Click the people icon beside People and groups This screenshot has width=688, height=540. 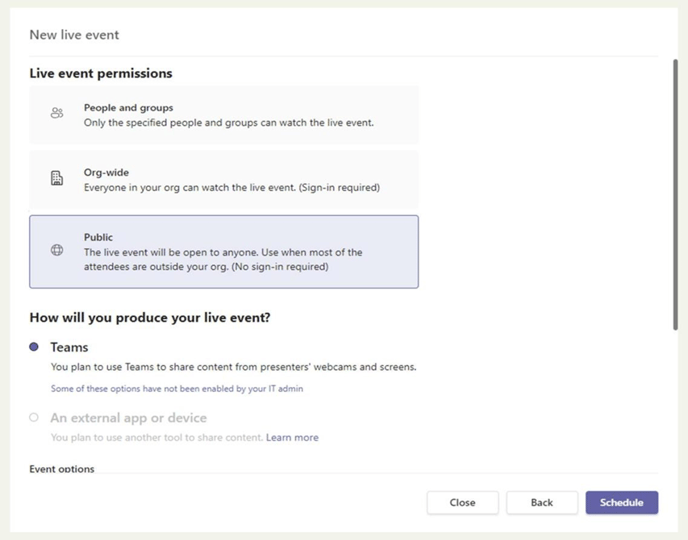tap(57, 114)
